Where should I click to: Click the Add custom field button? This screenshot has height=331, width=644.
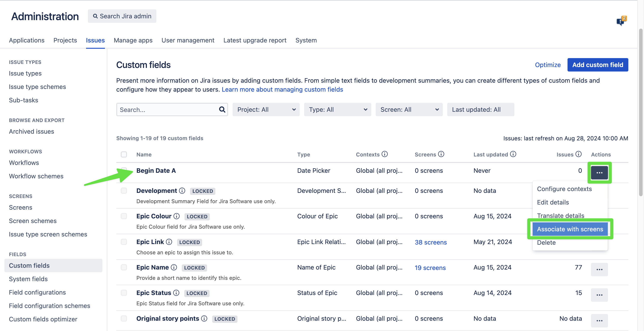pyautogui.click(x=597, y=65)
